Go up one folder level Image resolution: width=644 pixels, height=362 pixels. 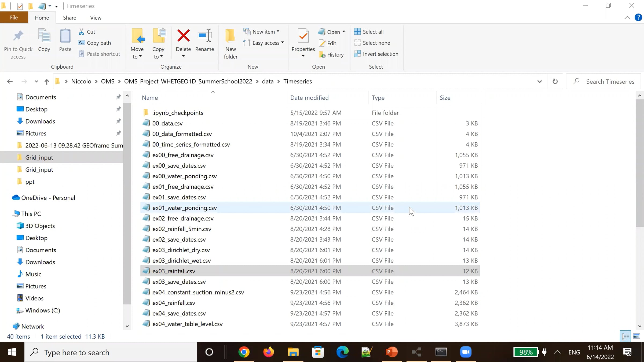pyautogui.click(x=47, y=82)
